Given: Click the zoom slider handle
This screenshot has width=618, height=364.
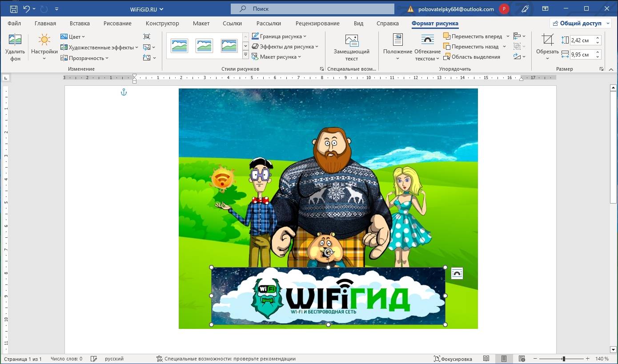Looking at the screenshot, I should pyautogui.click(x=564, y=359).
